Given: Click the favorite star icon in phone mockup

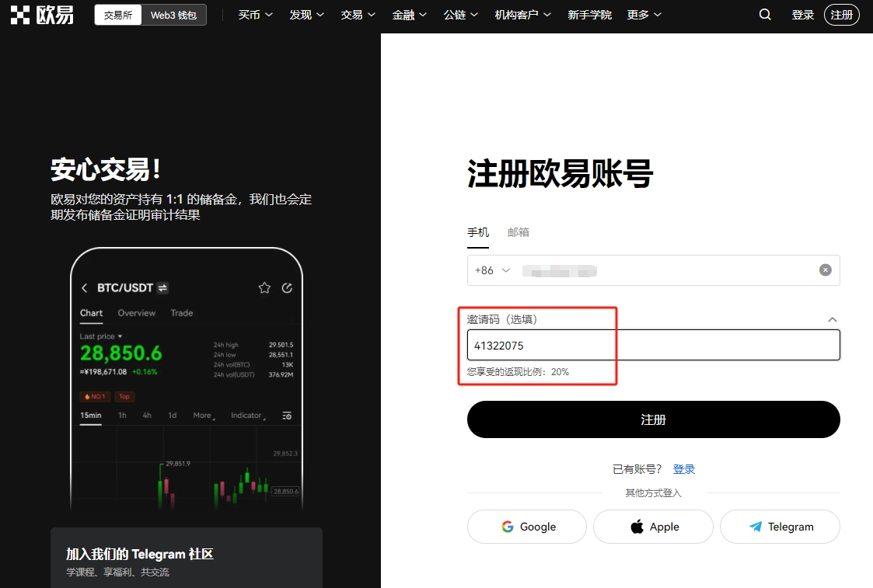Looking at the screenshot, I should [264, 287].
